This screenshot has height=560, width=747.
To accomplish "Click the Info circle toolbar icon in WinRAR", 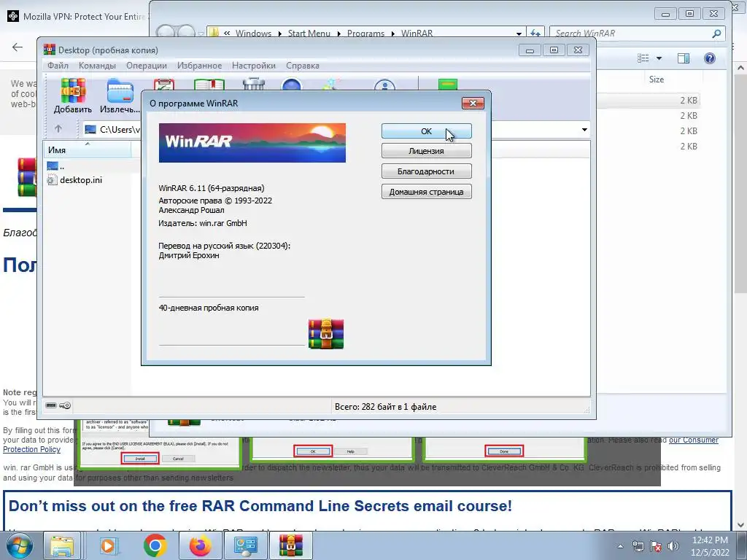I will (384, 85).
